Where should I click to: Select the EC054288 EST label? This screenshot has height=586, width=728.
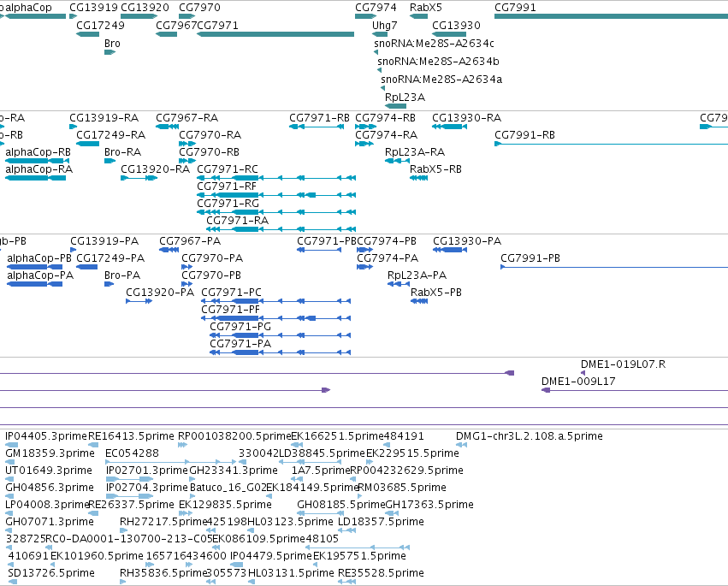coord(133,453)
